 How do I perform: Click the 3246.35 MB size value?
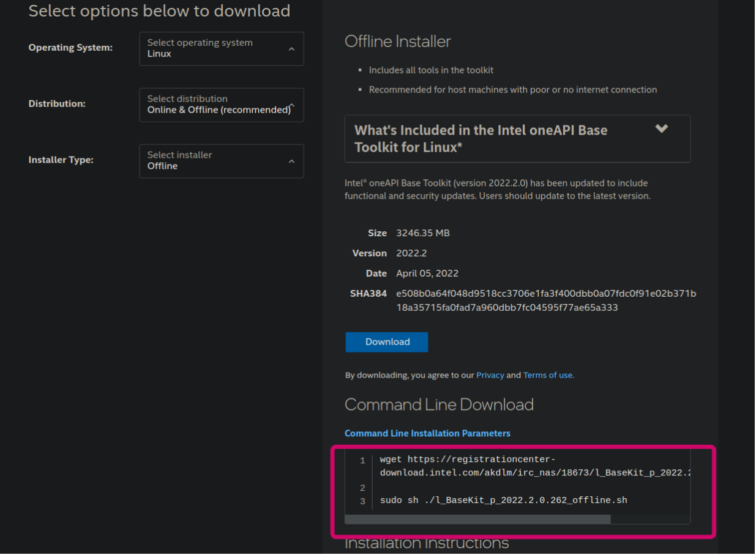point(423,233)
